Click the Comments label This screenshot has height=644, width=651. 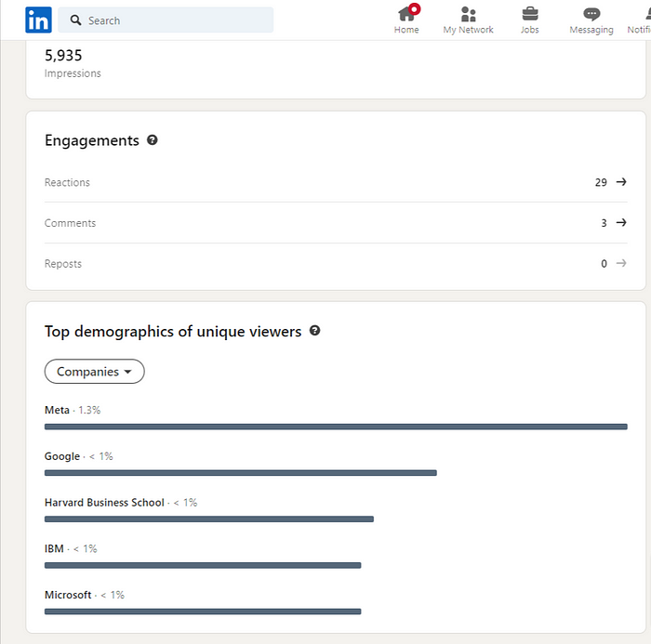[x=70, y=223]
